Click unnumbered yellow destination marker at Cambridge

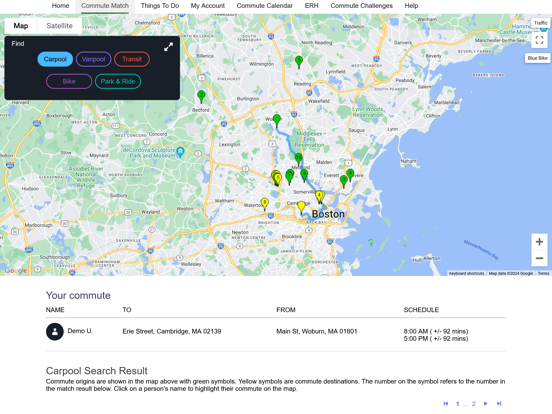(x=301, y=207)
